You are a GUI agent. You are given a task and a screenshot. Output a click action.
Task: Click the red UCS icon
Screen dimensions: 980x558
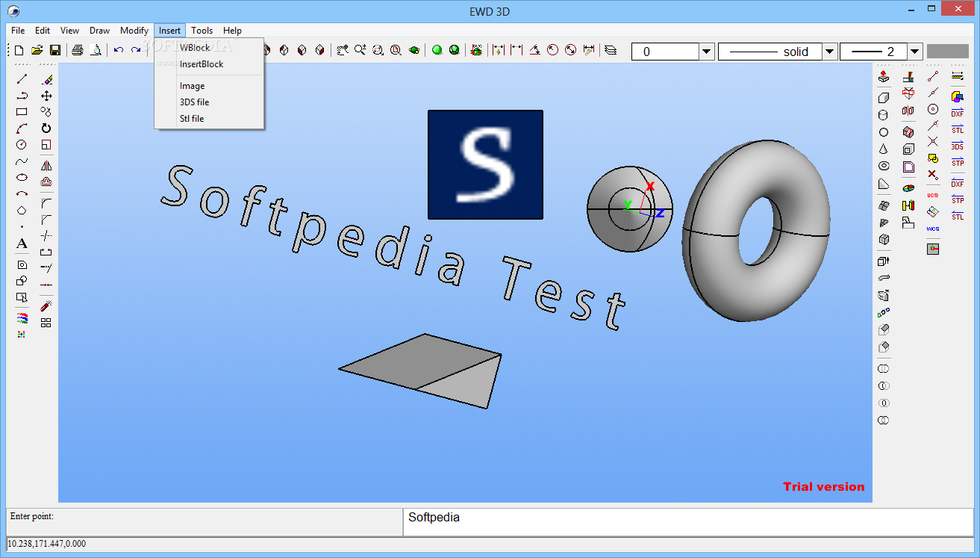(933, 195)
